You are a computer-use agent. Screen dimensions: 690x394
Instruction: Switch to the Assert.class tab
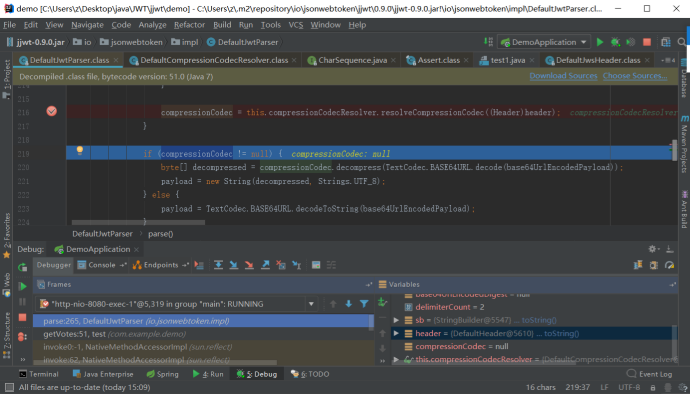[438, 60]
